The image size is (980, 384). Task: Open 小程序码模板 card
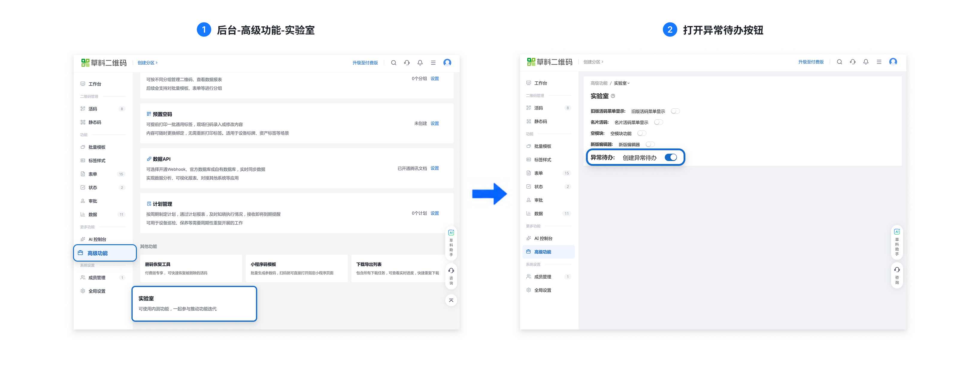click(x=296, y=268)
